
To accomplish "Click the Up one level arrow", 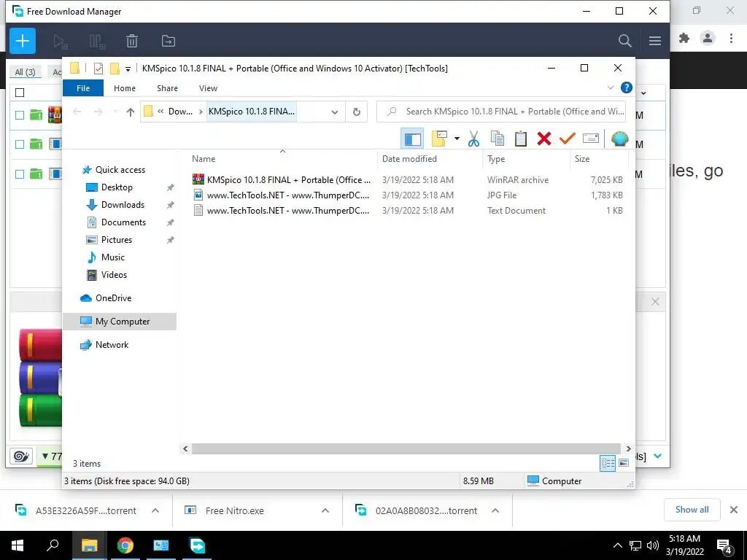I will tap(130, 112).
